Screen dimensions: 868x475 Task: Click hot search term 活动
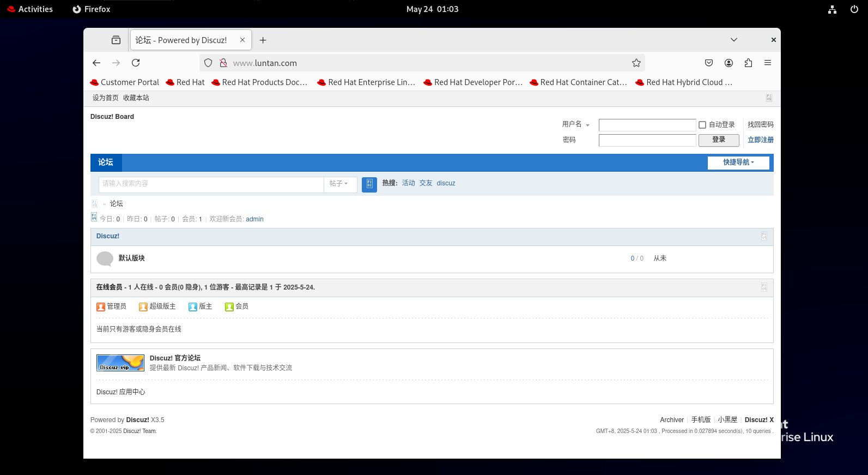pyautogui.click(x=409, y=183)
